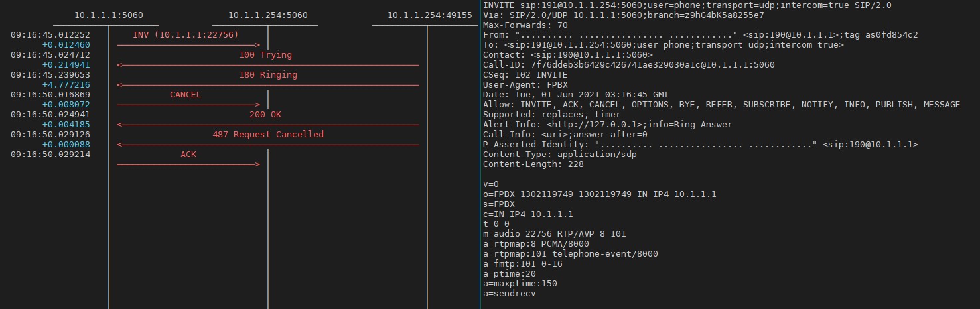Viewport: 980px width, 309px height.
Task: Select the INV (10.1.1.1:22756) message arrow
Action: (180, 34)
